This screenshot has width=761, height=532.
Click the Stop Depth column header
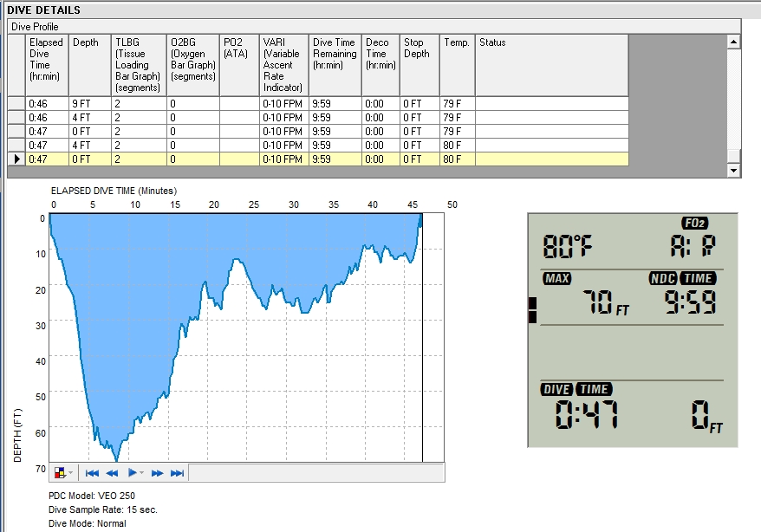coord(420,65)
